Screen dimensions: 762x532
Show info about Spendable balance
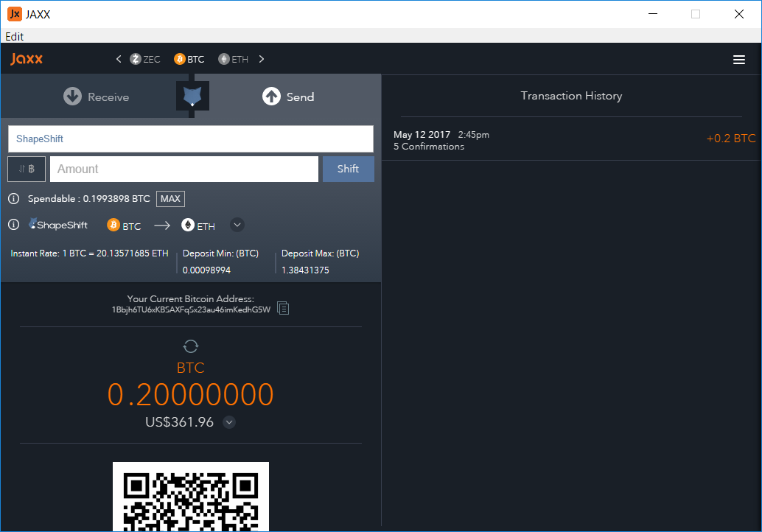[13, 199]
